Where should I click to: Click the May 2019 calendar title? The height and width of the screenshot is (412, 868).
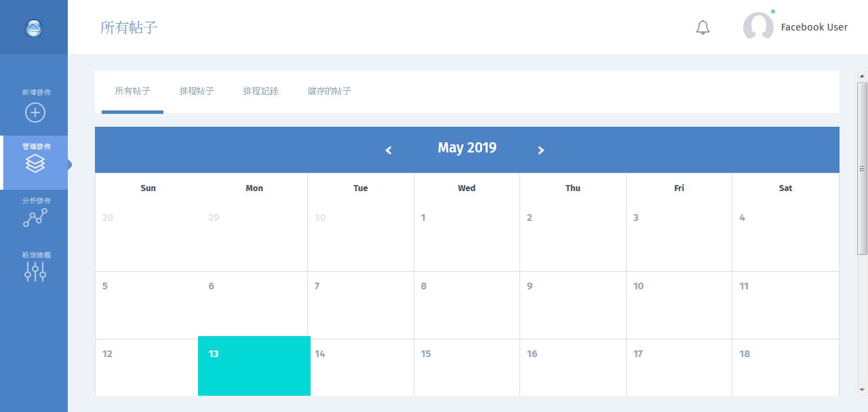[x=467, y=148]
